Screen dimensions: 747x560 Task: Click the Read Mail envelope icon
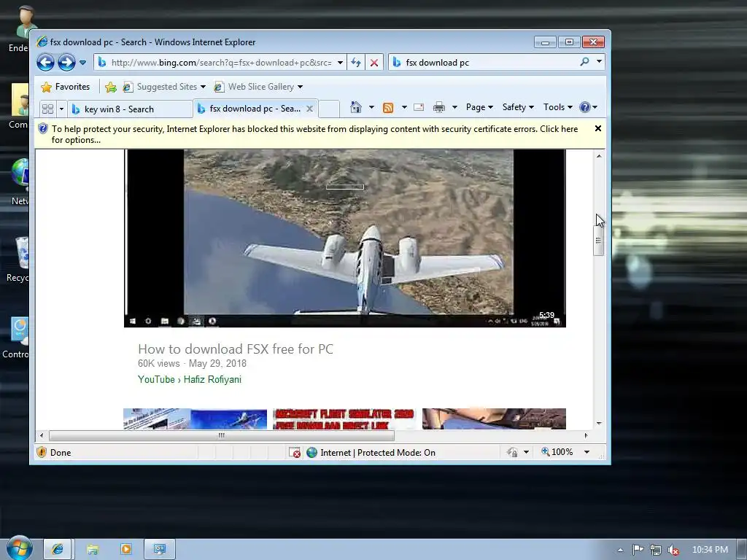tap(419, 107)
